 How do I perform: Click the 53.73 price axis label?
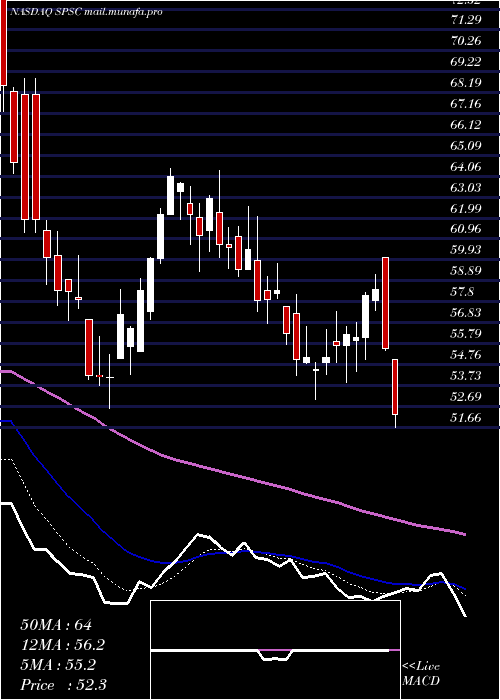466,375
